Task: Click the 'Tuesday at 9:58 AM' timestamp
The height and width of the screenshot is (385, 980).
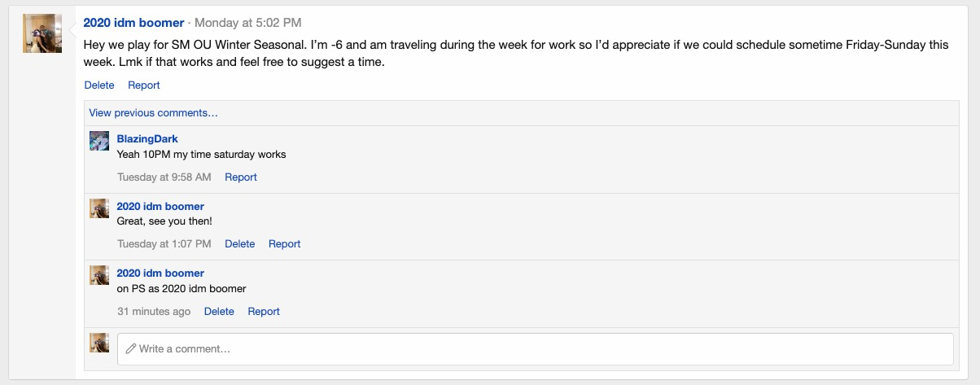Action: point(164,177)
